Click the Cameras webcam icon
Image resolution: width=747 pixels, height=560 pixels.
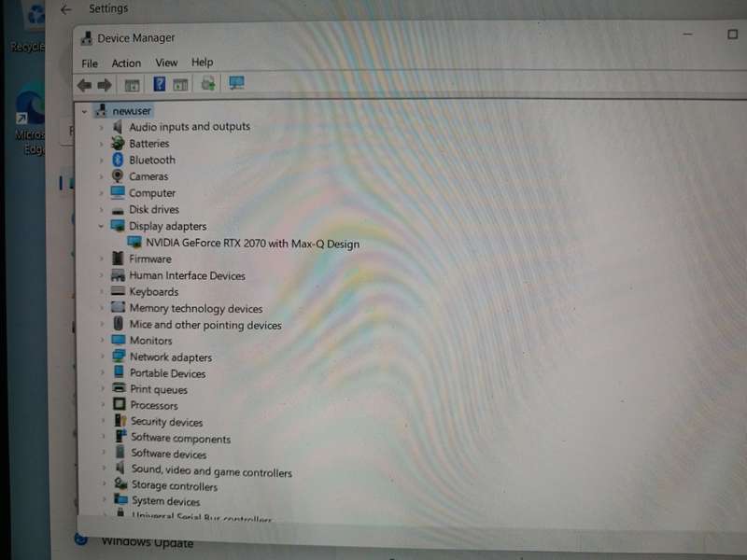point(118,176)
